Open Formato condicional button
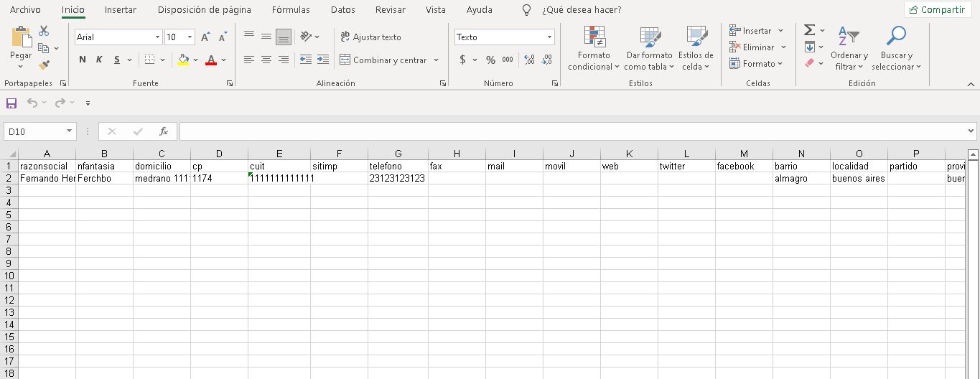 click(594, 49)
